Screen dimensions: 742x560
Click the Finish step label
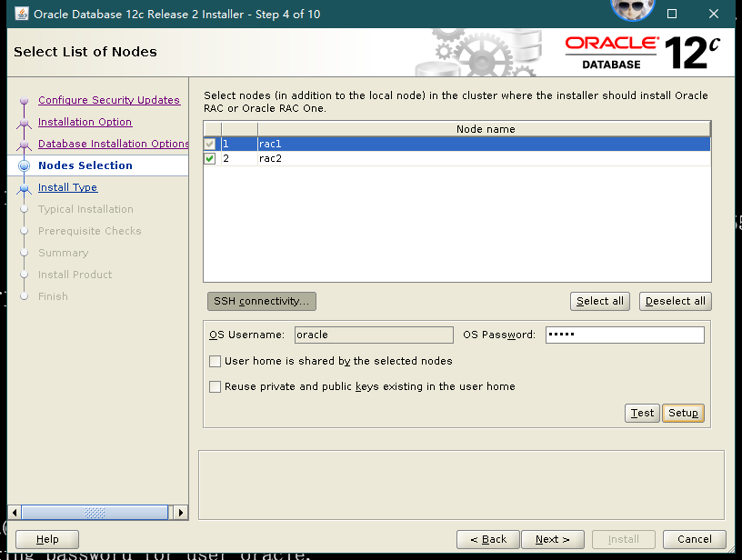[x=53, y=296]
